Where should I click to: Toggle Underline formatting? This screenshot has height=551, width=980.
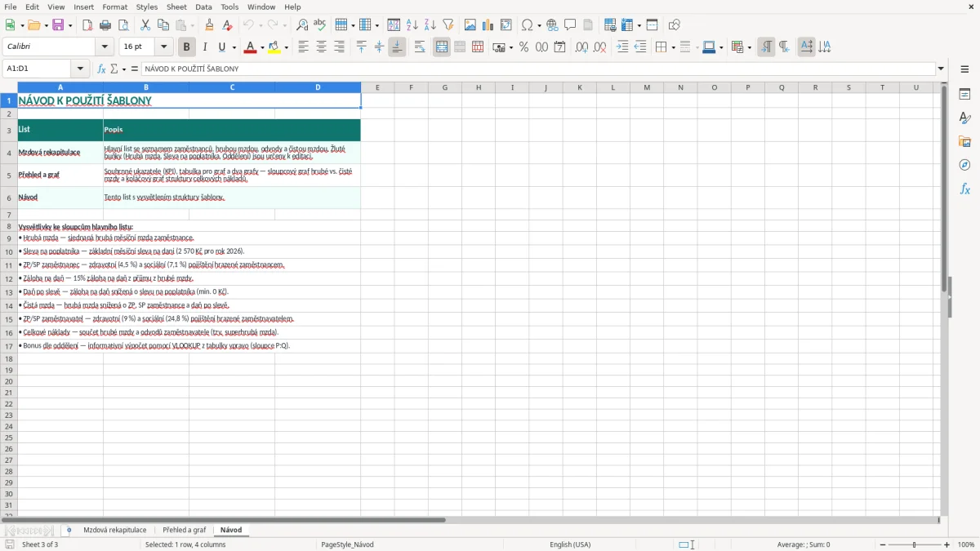coord(221,47)
